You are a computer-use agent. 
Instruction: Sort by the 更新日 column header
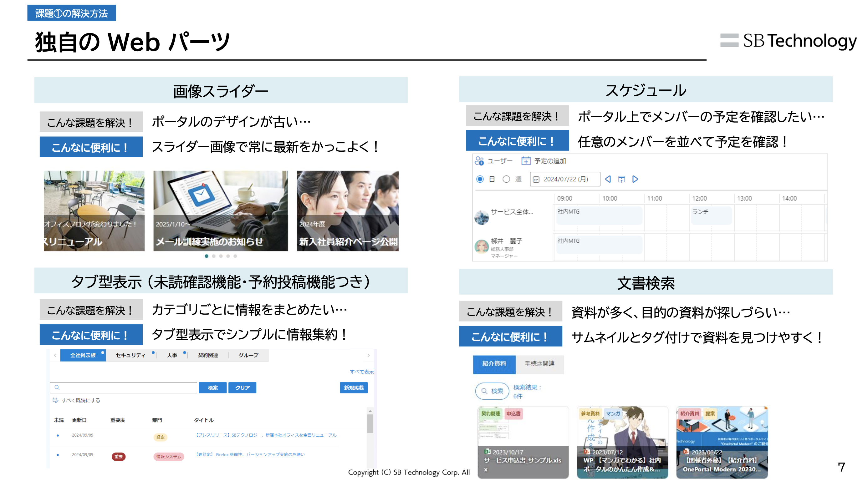pos(79,420)
